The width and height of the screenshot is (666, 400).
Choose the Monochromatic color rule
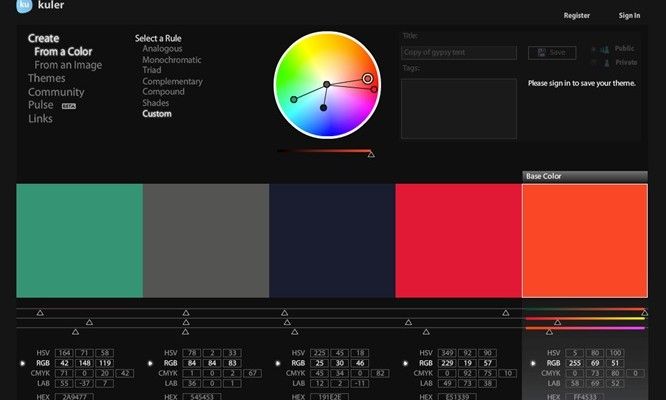pyautogui.click(x=173, y=59)
